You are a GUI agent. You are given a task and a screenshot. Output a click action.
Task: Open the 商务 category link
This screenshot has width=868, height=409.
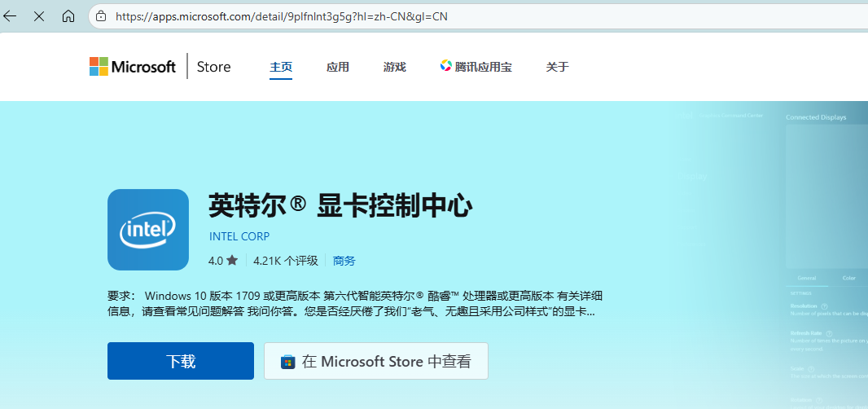tap(344, 261)
